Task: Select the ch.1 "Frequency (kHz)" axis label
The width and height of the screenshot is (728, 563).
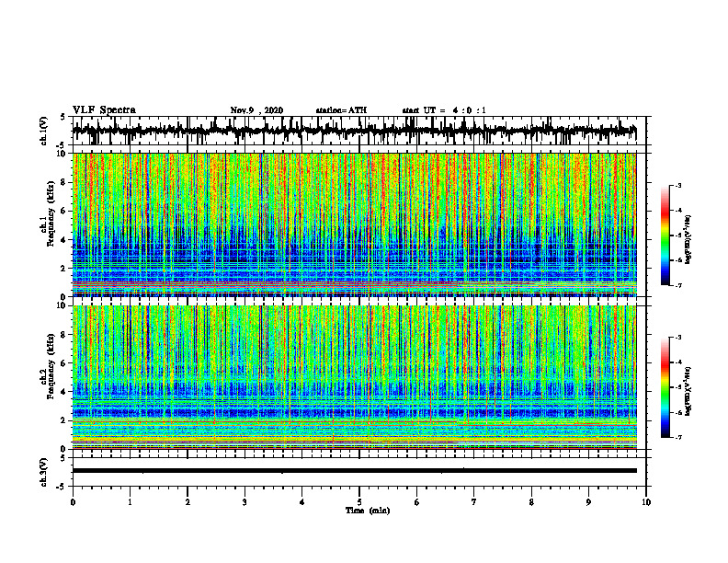Action: click(x=51, y=213)
